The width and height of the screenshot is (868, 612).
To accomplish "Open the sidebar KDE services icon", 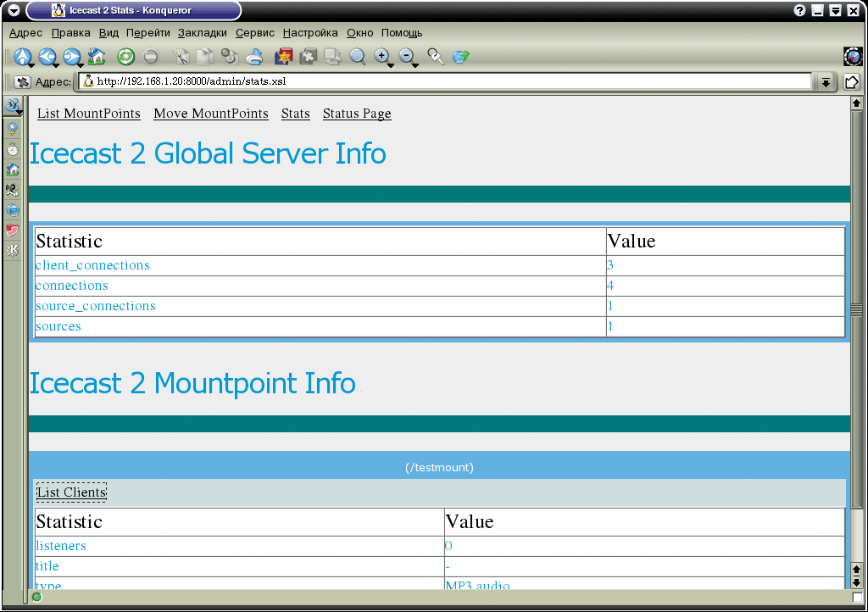I will tap(12, 250).
